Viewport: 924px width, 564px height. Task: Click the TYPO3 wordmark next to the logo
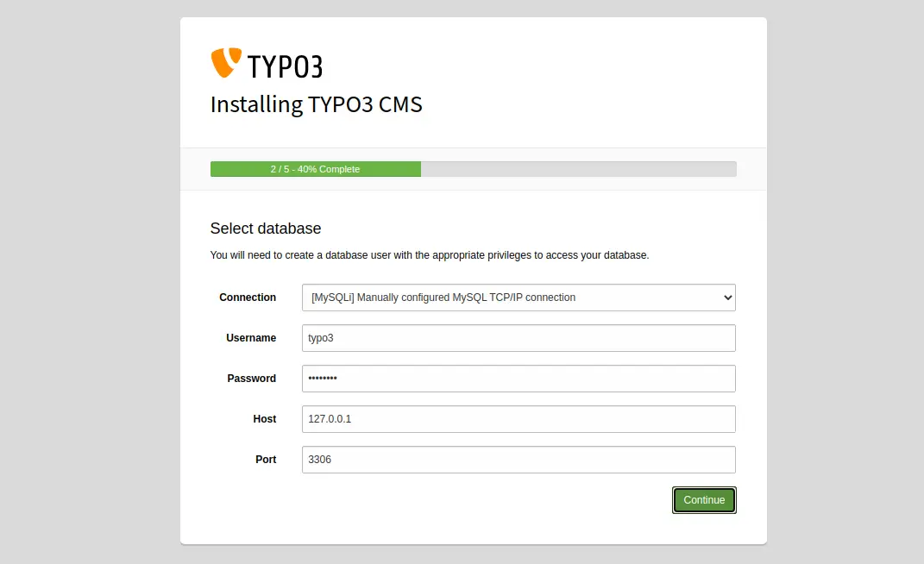pyautogui.click(x=285, y=64)
